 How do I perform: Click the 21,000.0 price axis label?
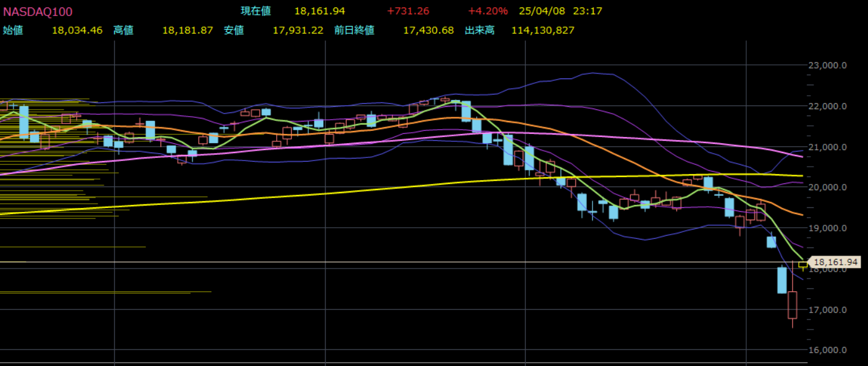click(x=828, y=147)
